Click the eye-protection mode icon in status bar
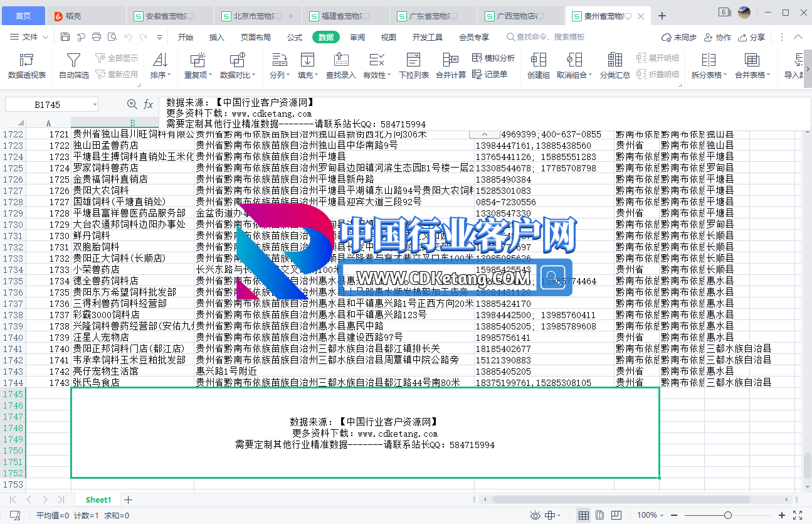Screen dimensions: 812x524 [x=535, y=515]
